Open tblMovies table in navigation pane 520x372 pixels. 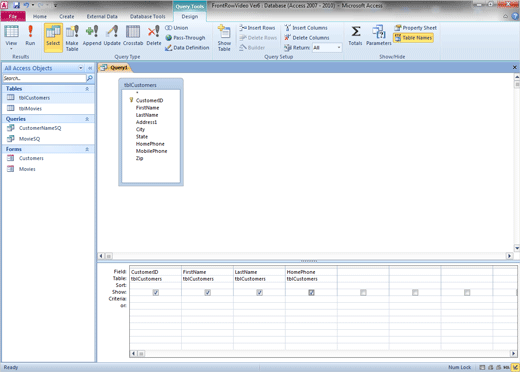(x=48, y=108)
